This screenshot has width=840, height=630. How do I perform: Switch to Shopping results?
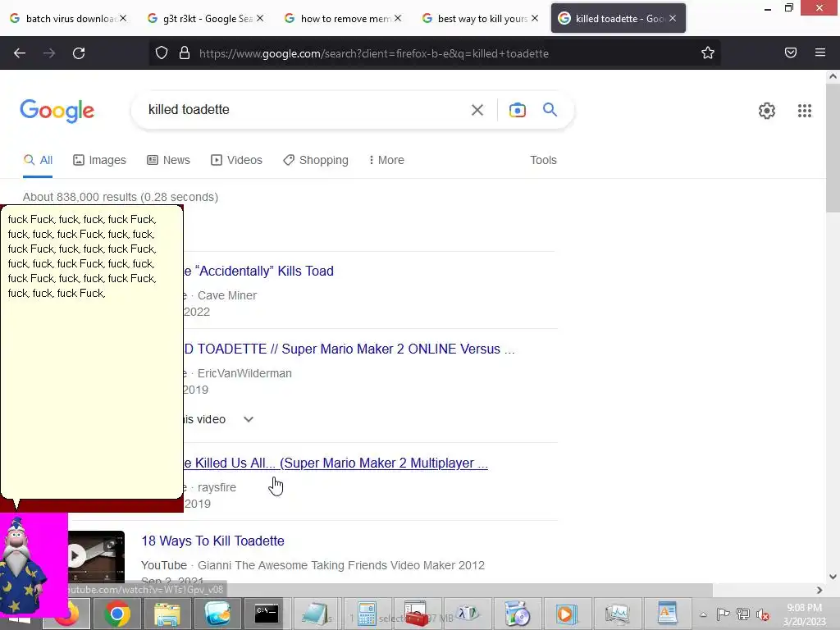[x=316, y=160]
